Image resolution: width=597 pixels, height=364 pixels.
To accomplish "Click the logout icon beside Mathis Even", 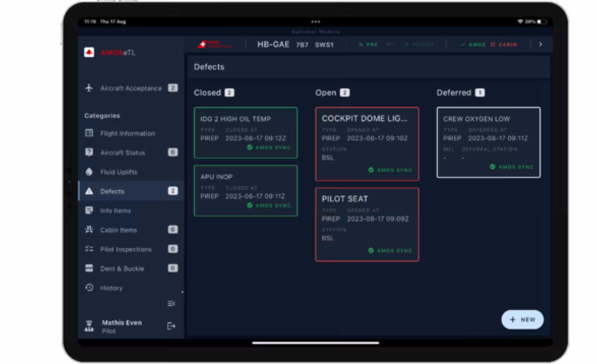I will tap(171, 326).
